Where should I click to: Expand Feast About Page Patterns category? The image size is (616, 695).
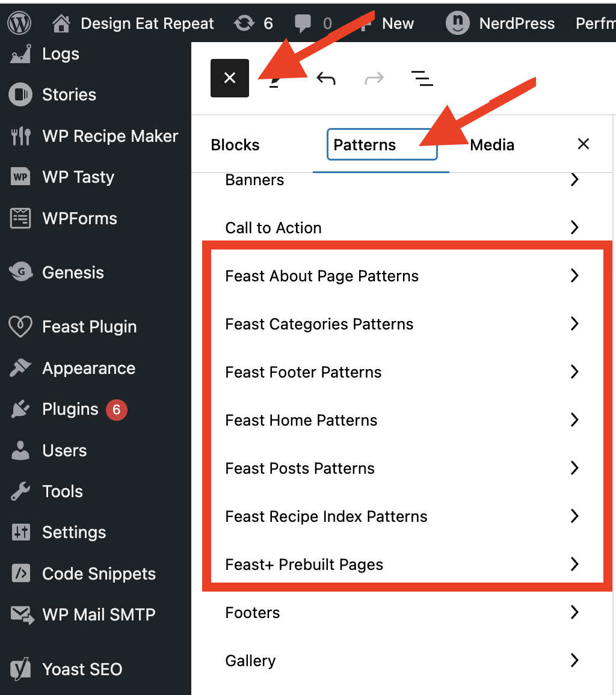(x=322, y=276)
